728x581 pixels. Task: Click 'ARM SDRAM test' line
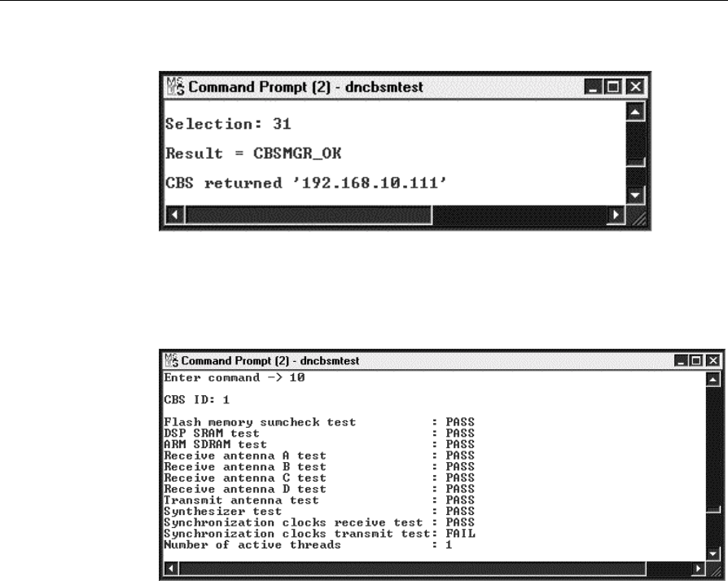coord(319,444)
